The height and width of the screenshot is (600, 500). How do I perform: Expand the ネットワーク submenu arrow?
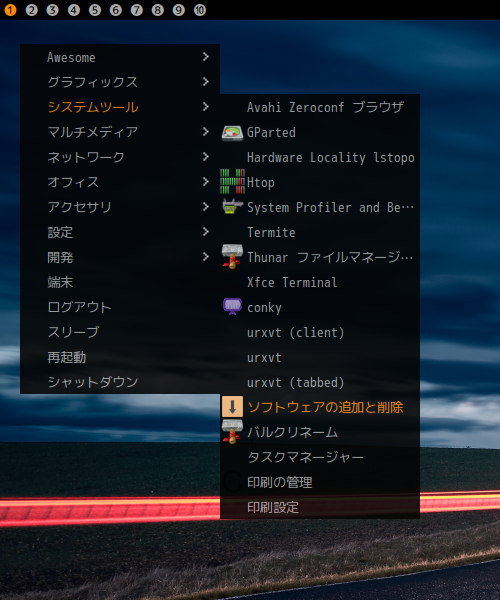(206, 157)
